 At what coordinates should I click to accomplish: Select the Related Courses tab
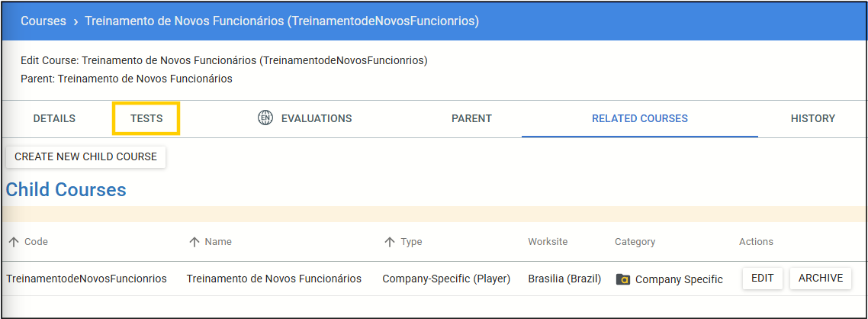tap(639, 118)
